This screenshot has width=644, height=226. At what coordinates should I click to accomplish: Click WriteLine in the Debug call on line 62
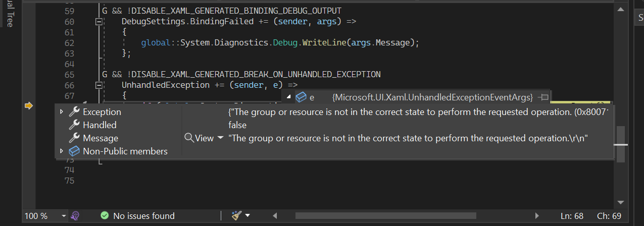click(323, 43)
